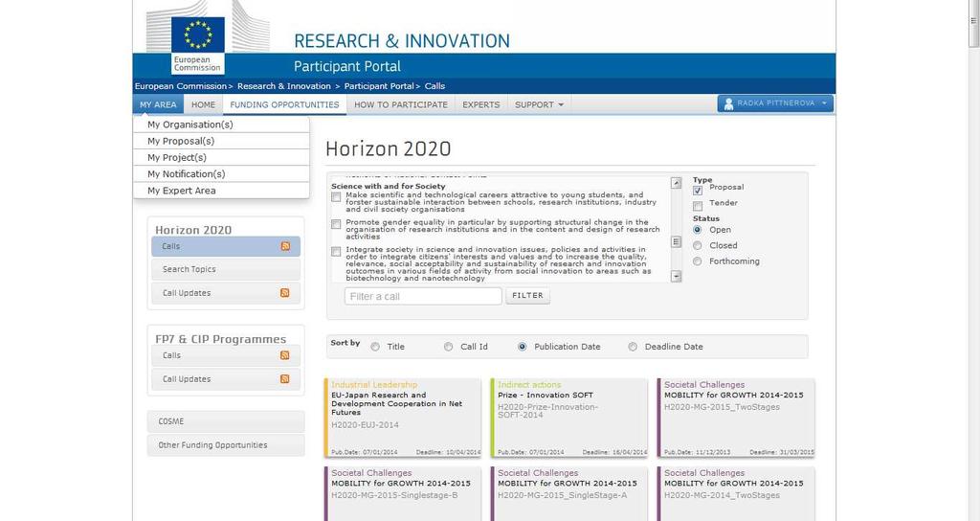
Task: Open the Support dropdown menu
Action: (x=539, y=104)
